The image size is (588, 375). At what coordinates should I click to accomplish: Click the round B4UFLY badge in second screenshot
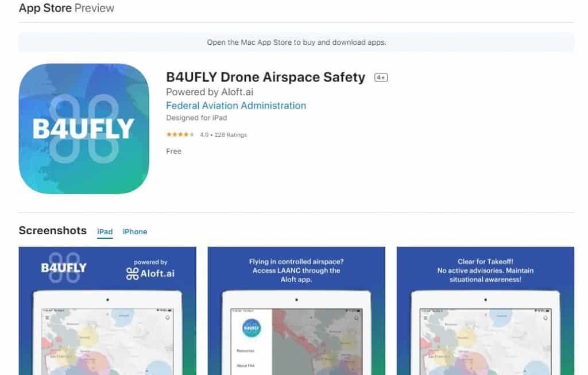(252, 328)
